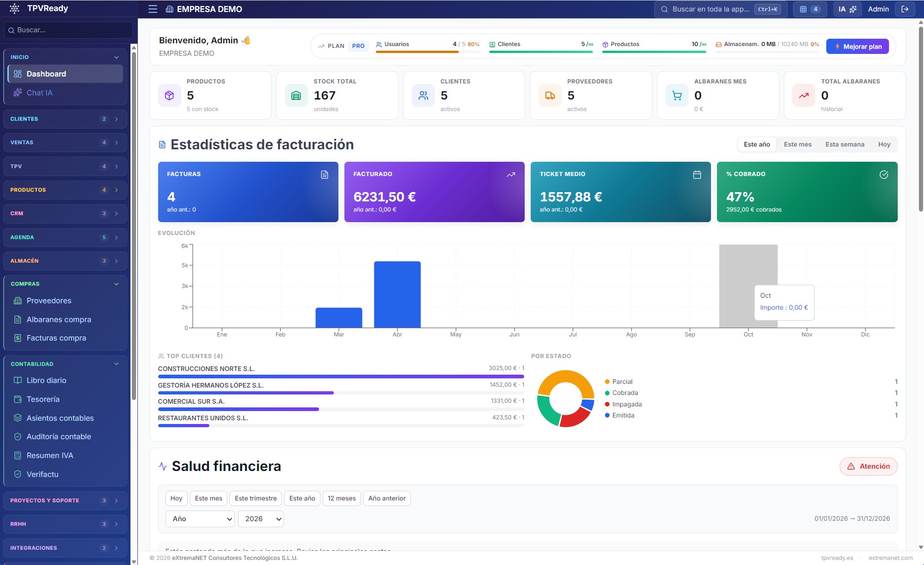Click the Atención warning button

(869, 466)
